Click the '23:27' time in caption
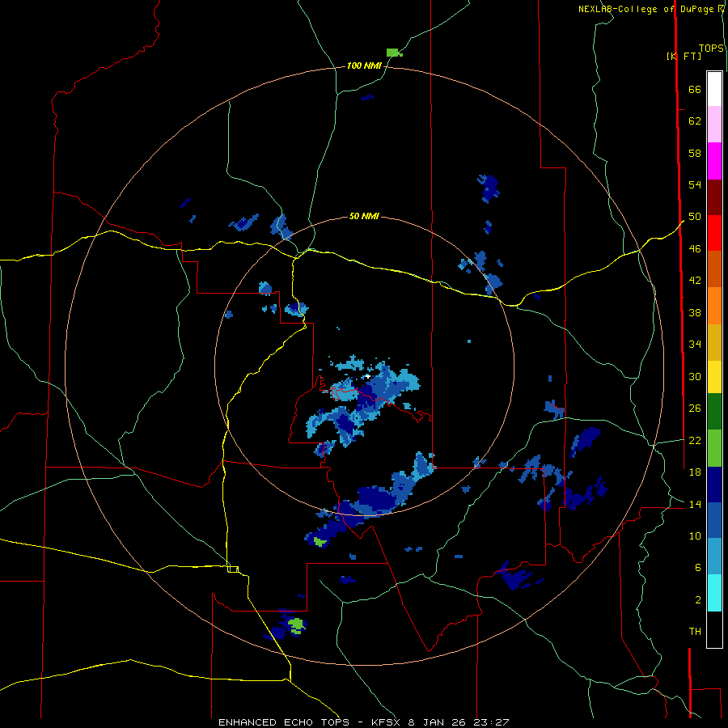Image resolution: width=728 pixels, height=728 pixels. tap(491, 722)
